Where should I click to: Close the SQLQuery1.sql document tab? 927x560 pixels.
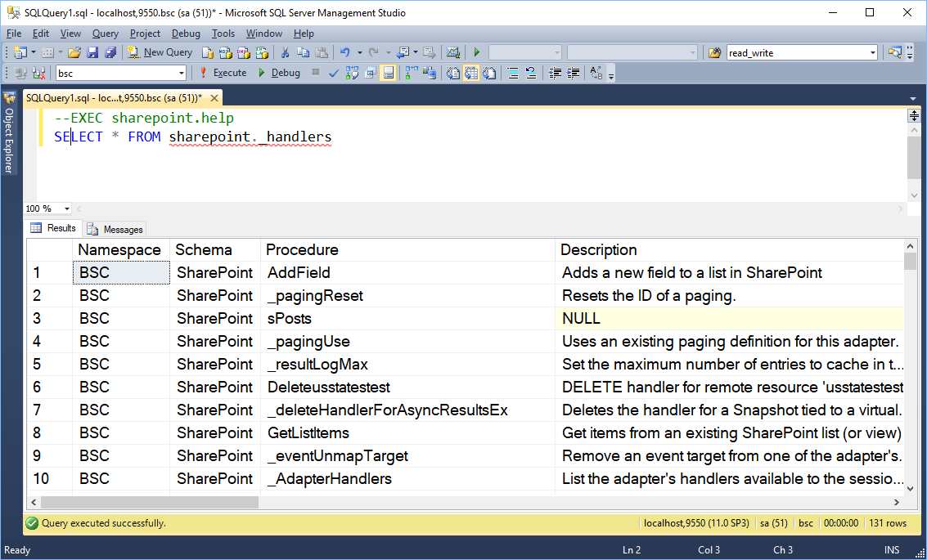[x=214, y=98]
